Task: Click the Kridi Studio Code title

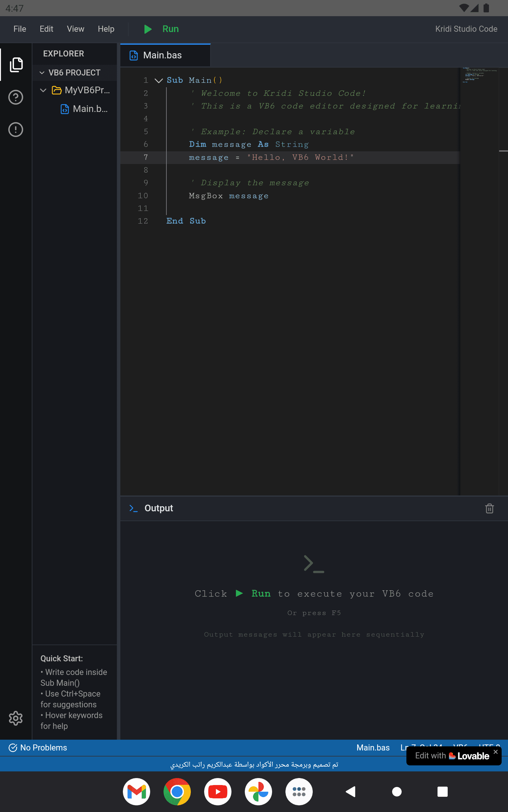Action: coord(466,29)
